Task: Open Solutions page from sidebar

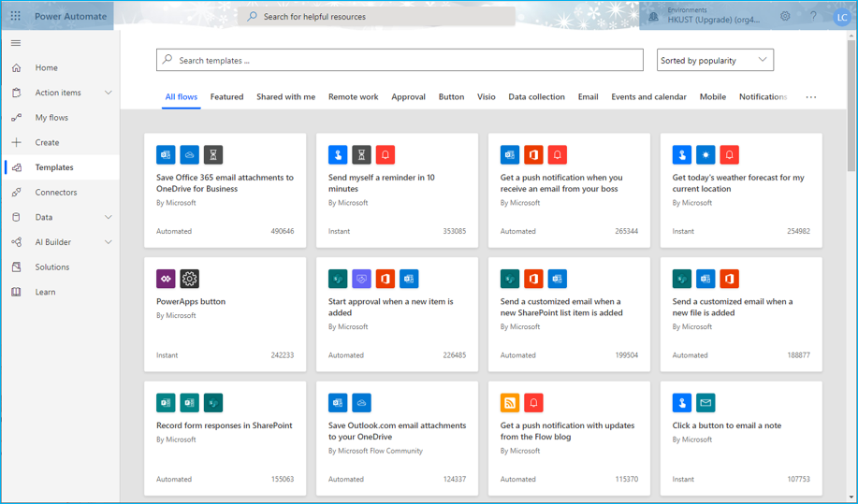Action: (x=61, y=266)
